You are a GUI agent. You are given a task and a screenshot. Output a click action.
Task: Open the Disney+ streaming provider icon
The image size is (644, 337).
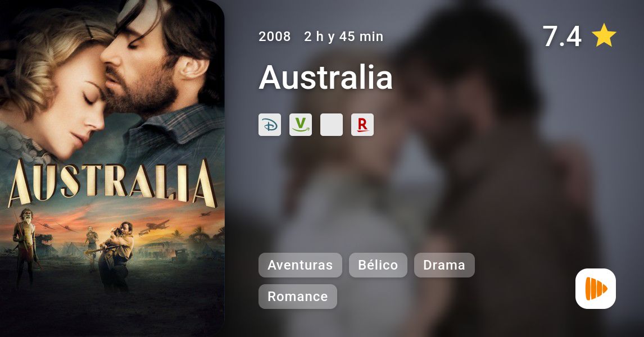(x=270, y=125)
